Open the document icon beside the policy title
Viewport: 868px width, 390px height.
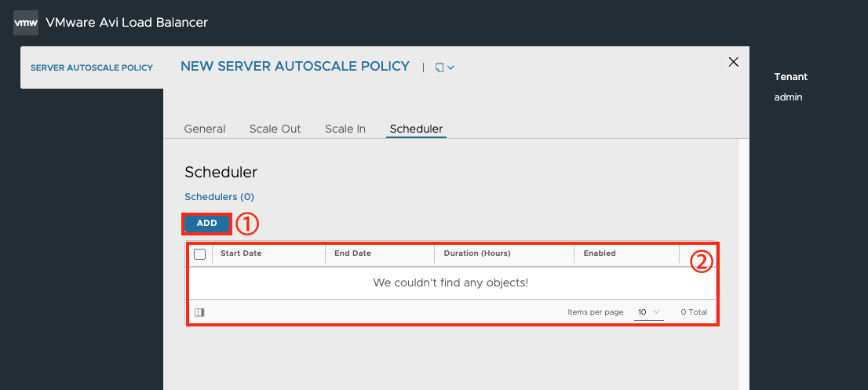coord(439,67)
